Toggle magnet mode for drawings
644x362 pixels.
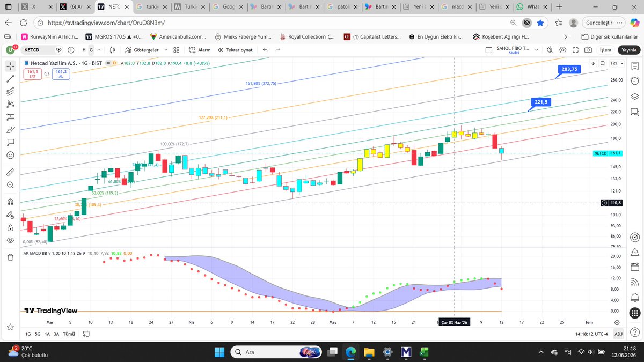[11, 202]
